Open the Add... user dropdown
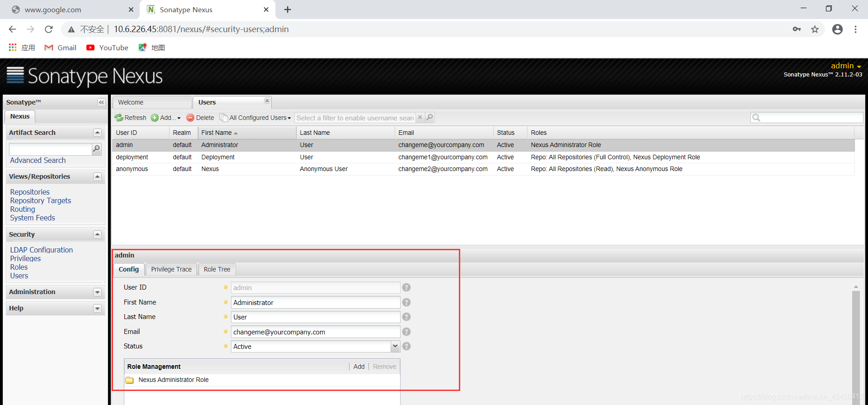The image size is (868, 405). click(x=166, y=118)
